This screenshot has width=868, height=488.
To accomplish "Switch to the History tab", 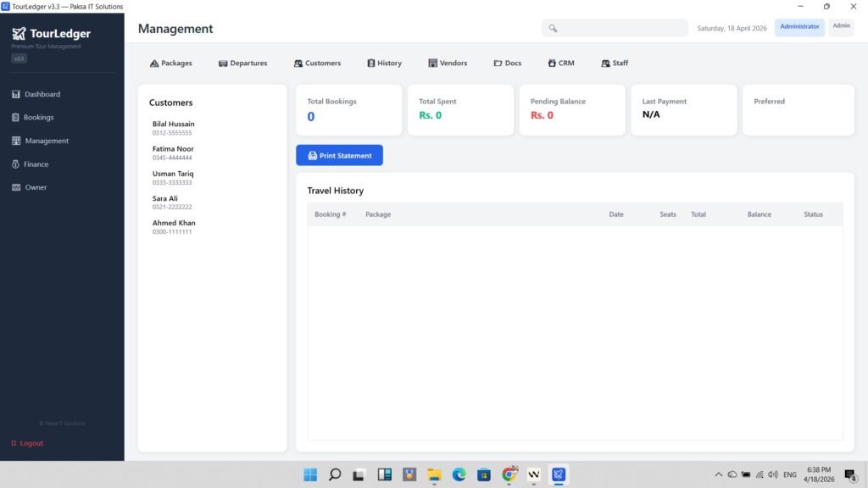I will coord(384,64).
